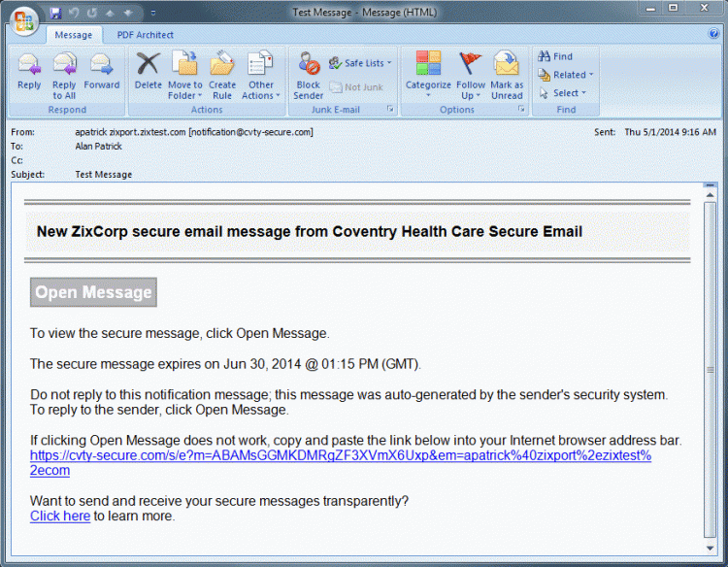
Task: Customize the Quick Access Toolbar dropdown
Action: [152, 13]
